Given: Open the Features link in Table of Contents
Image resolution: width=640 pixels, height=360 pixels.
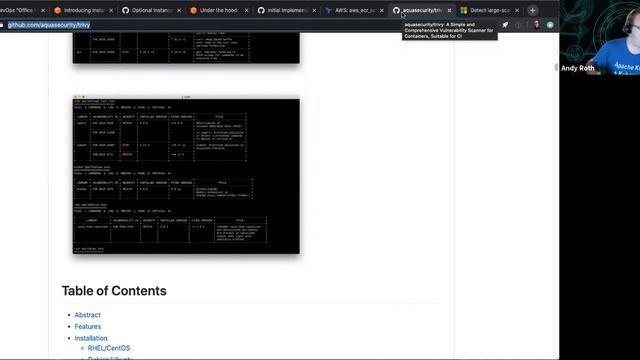Looking at the screenshot, I should click(88, 327).
